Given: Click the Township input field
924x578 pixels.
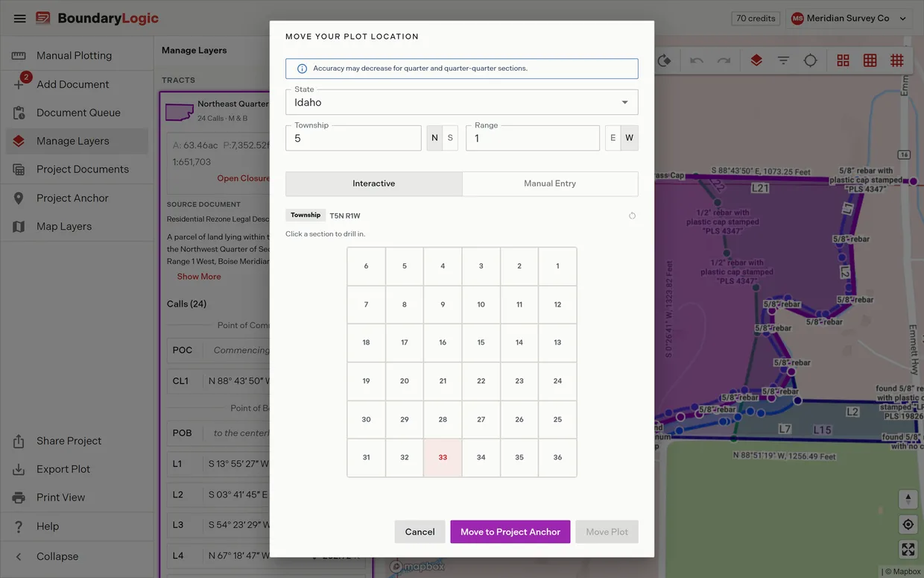Looking at the screenshot, I should click(353, 138).
